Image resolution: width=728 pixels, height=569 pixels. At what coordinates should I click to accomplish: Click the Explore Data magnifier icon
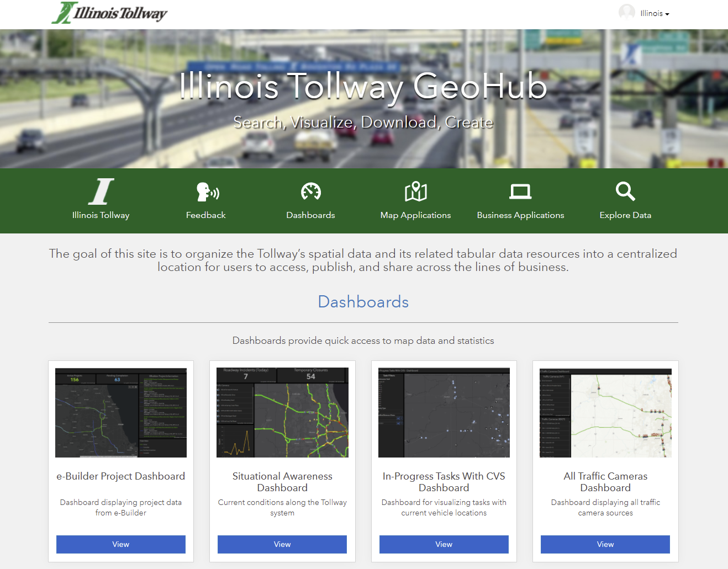(x=625, y=192)
